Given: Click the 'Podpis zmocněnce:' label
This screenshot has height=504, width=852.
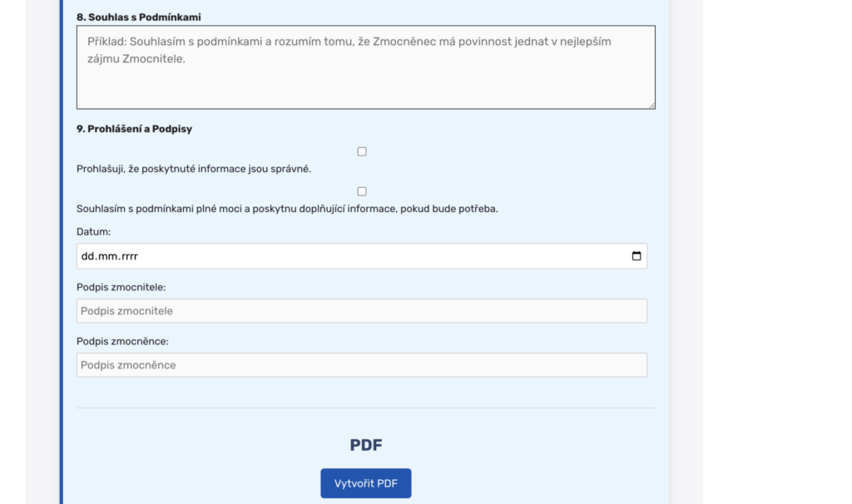Looking at the screenshot, I should tap(122, 341).
